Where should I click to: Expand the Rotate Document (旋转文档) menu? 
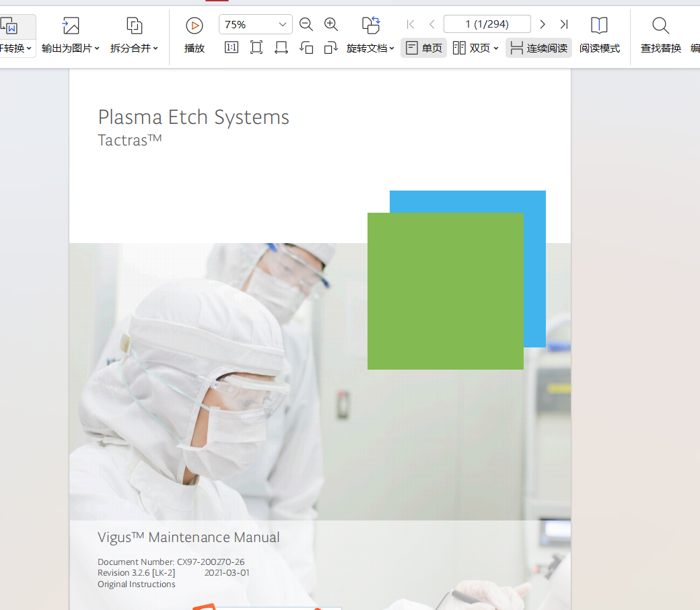click(x=370, y=48)
